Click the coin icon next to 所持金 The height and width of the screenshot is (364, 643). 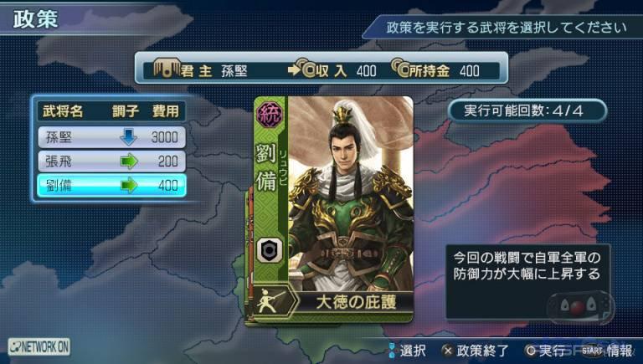[400, 68]
